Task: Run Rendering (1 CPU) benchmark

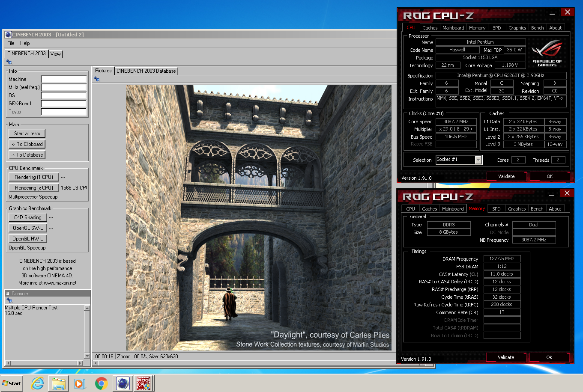Action: pos(34,177)
